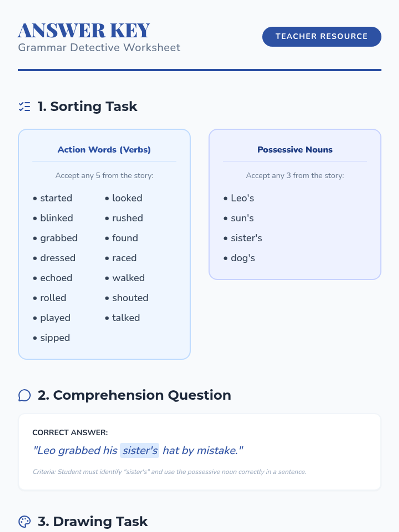Click the 2. Comprehension Question heading
399x532 pixels.
click(x=134, y=395)
